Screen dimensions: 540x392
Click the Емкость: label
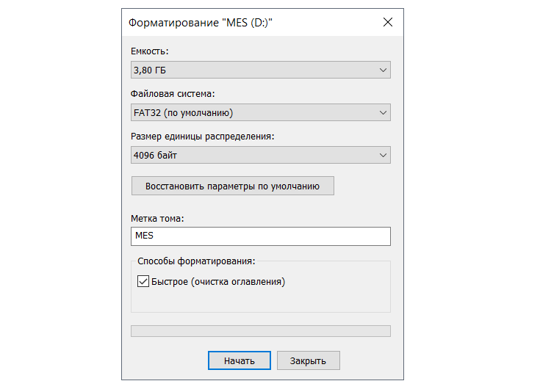click(x=149, y=51)
